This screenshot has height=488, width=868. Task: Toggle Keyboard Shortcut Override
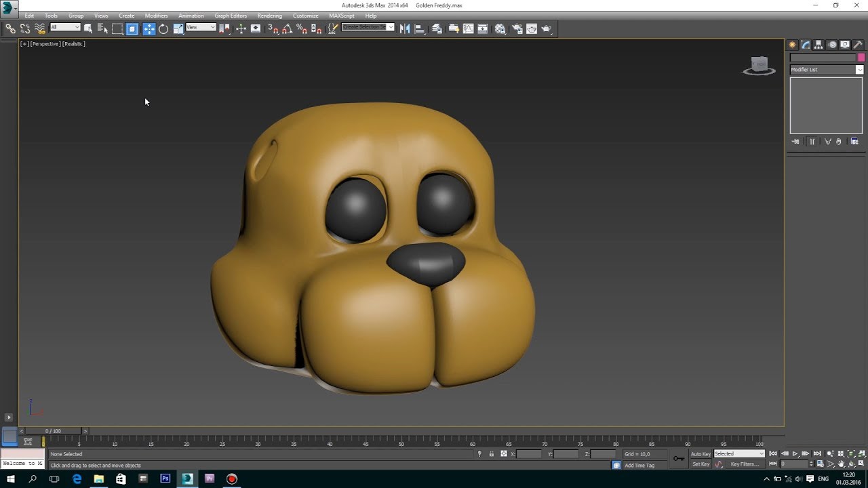pyautogui.click(x=256, y=28)
